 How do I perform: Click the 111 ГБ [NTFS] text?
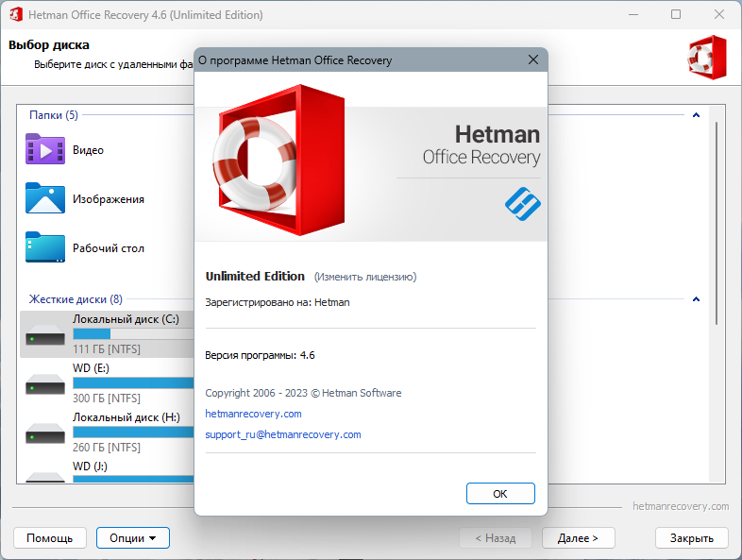tap(107, 349)
